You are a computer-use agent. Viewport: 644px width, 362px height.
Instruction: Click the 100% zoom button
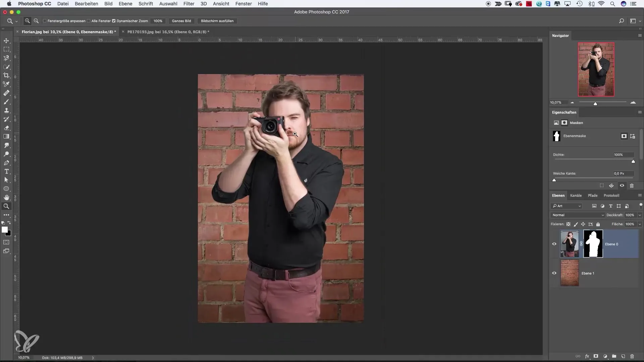[x=158, y=21]
